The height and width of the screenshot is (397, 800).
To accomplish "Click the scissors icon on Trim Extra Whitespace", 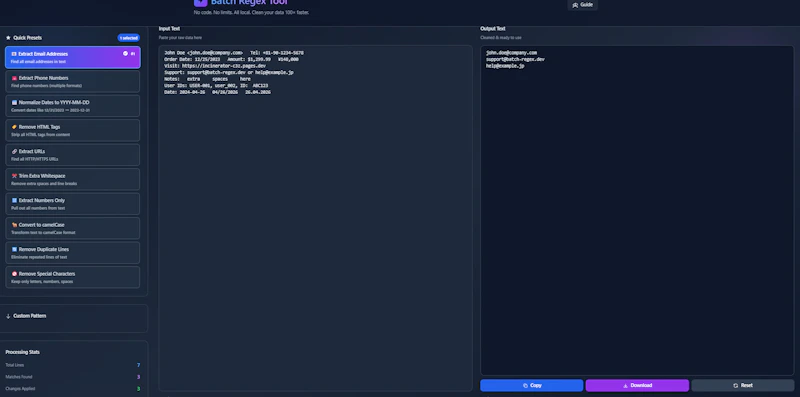I will [x=14, y=176].
